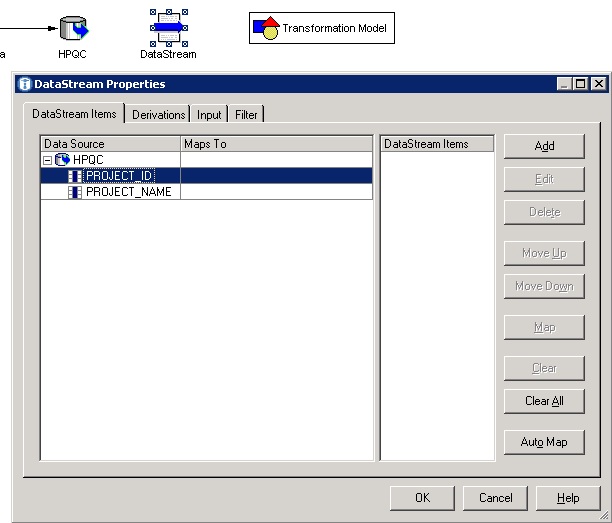
Task: Click the DataStream Properties title bar icon
Action: tap(25, 84)
